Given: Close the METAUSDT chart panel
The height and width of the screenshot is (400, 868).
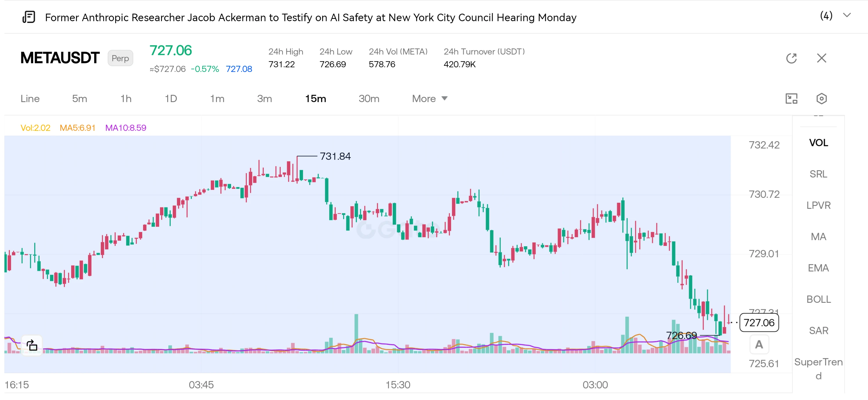Looking at the screenshot, I should (822, 58).
